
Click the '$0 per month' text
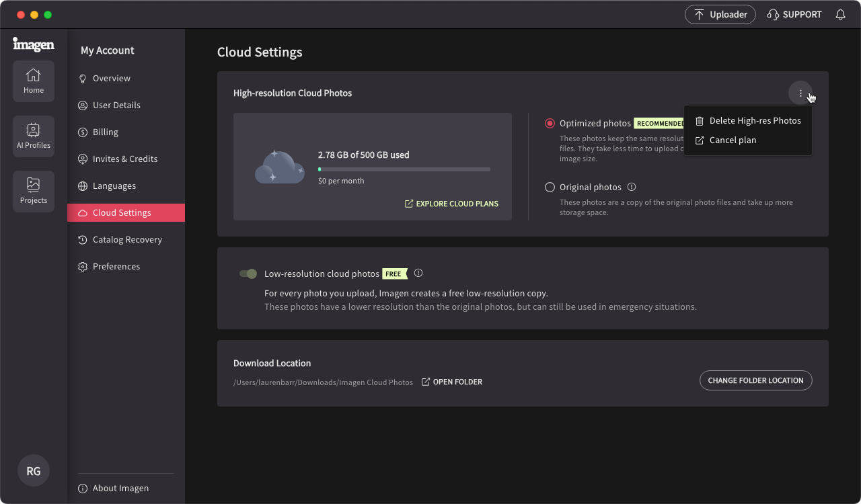point(341,181)
